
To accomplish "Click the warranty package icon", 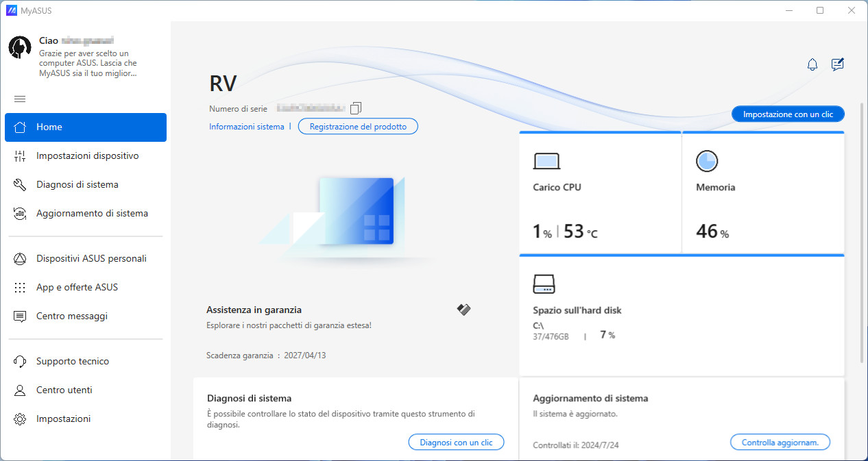I will [x=464, y=310].
